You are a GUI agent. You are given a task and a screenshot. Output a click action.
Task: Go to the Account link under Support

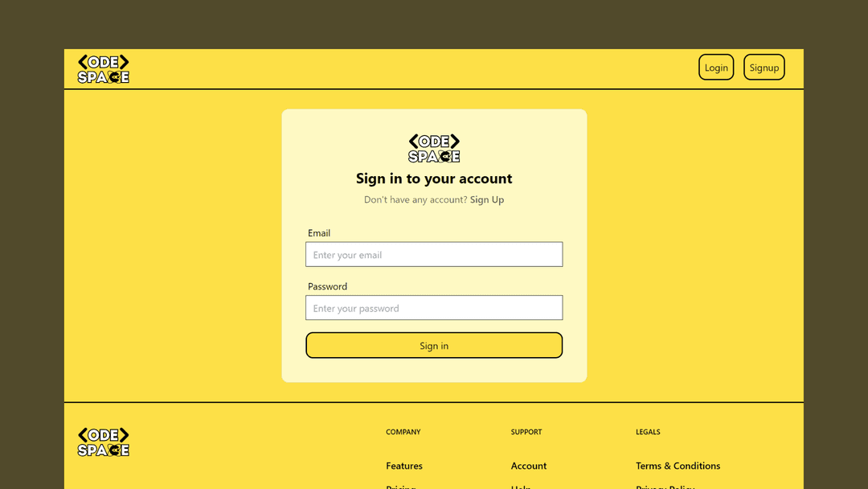(x=529, y=466)
